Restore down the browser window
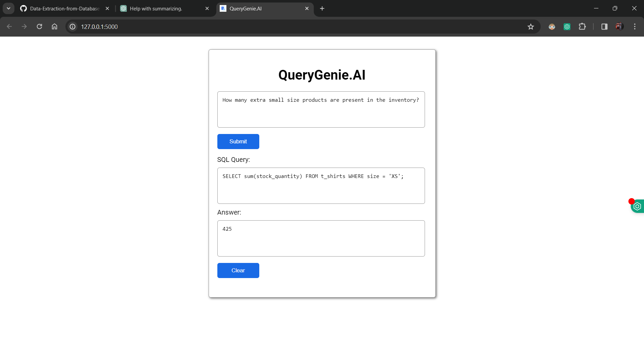644x362 pixels. (x=615, y=8)
